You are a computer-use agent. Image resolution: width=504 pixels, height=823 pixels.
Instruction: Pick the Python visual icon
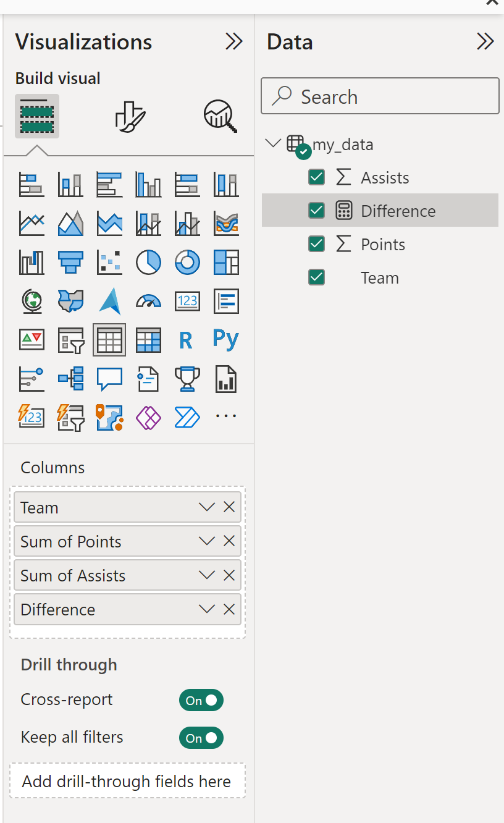(225, 339)
